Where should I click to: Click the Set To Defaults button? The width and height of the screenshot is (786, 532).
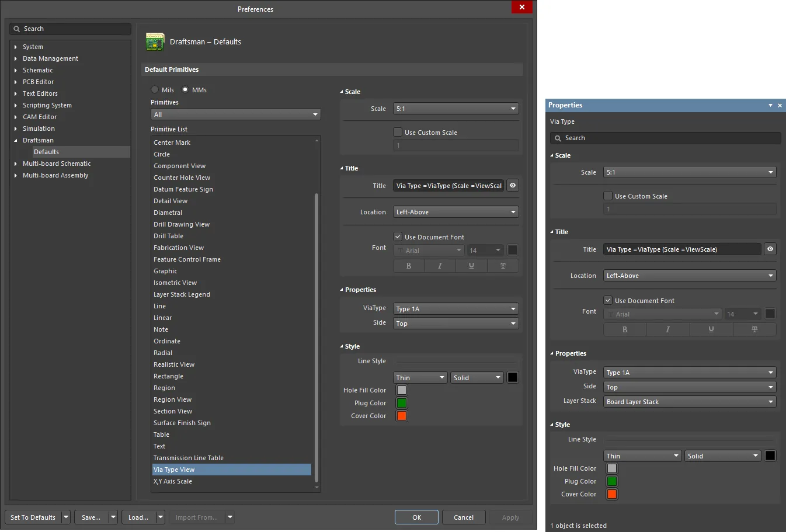coord(32,517)
